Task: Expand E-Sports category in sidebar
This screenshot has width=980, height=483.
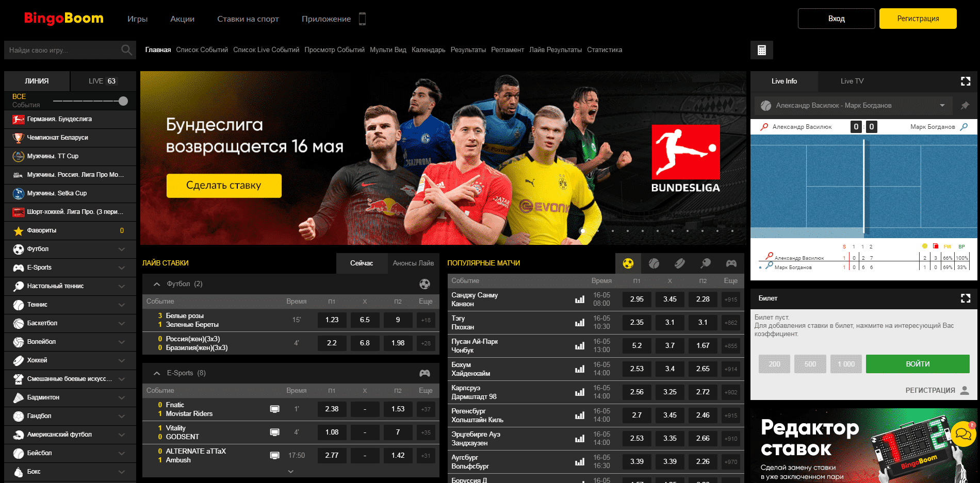Action: [x=70, y=268]
